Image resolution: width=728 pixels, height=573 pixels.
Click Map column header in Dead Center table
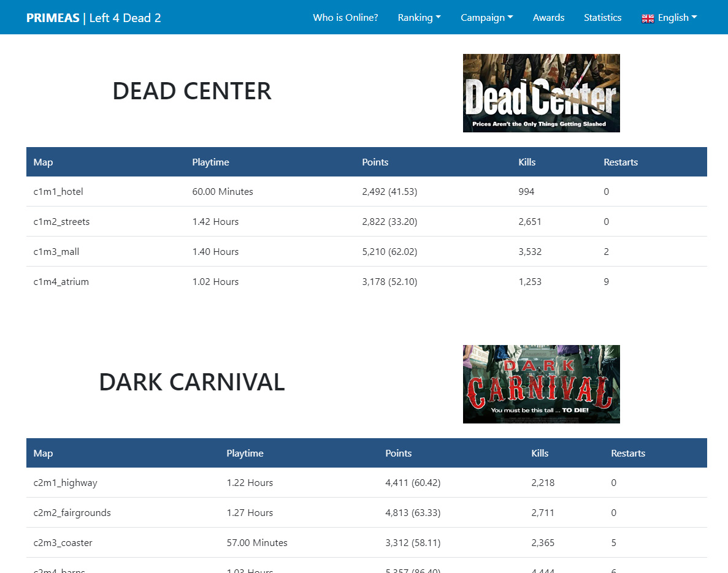tap(43, 162)
